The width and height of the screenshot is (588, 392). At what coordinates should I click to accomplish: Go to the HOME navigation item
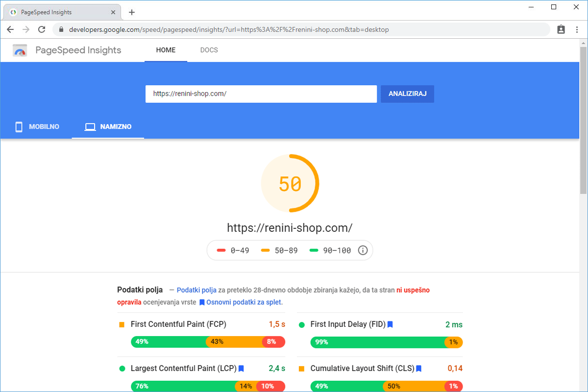click(x=166, y=50)
